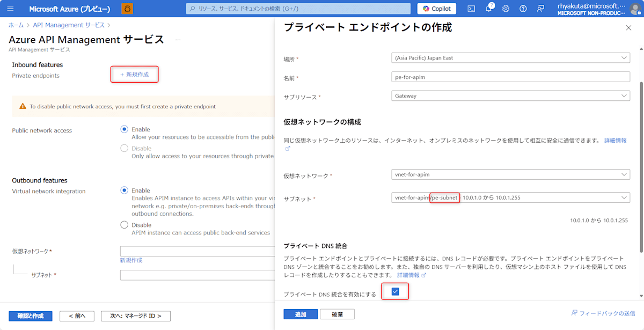Open the outbound 仮想ネットワーク field
Screen dimensions: 644x330
click(x=197, y=251)
